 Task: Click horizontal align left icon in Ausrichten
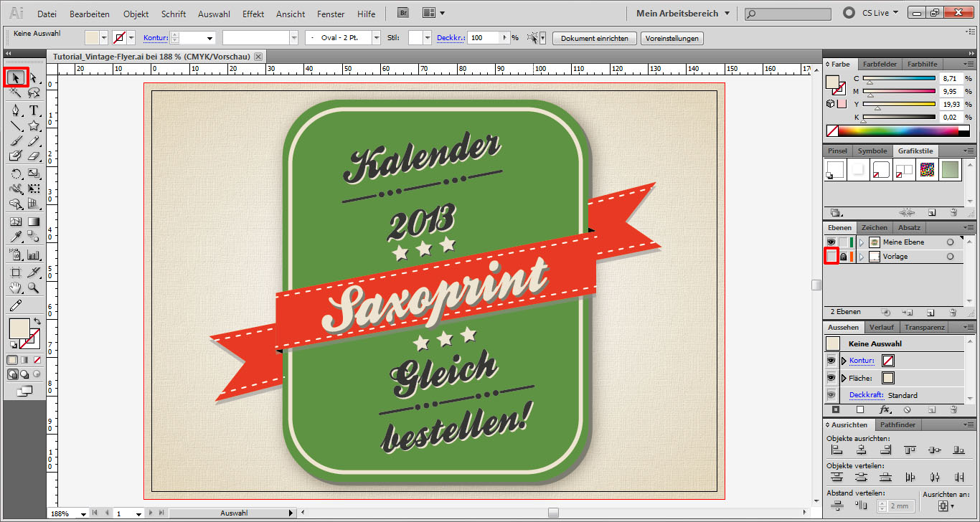(837, 450)
